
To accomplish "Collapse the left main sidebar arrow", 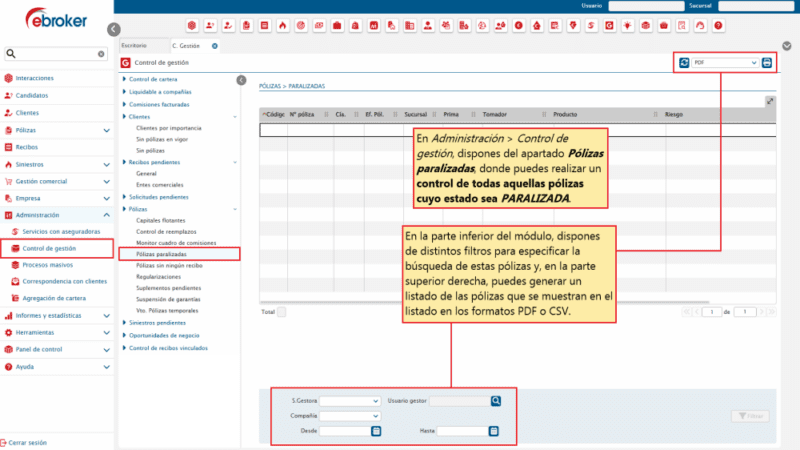I will (x=113, y=30).
